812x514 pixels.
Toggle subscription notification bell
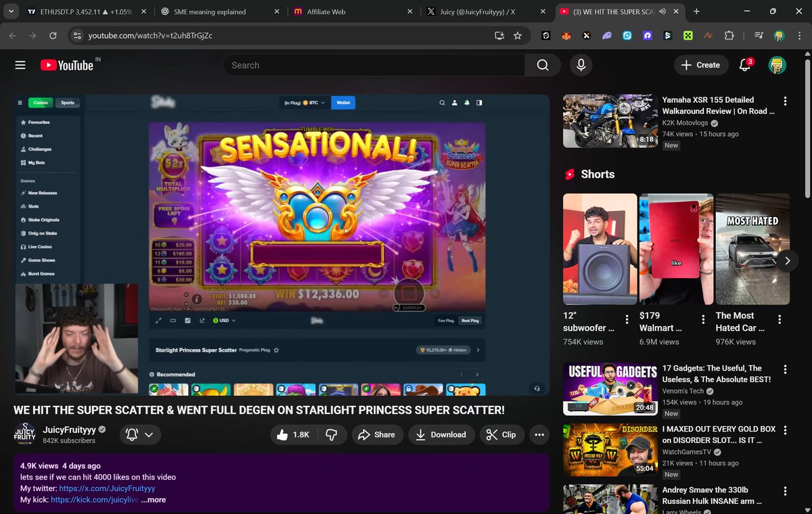(132, 435)
